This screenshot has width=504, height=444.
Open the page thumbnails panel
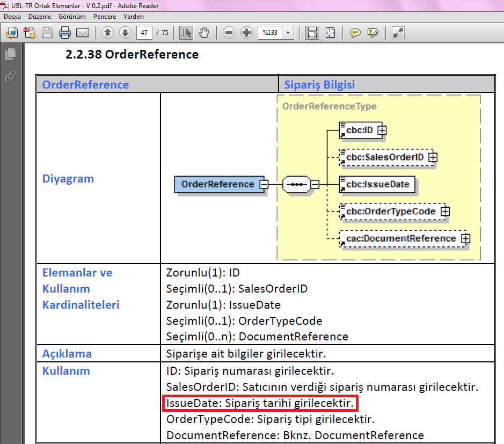[10, 54]
